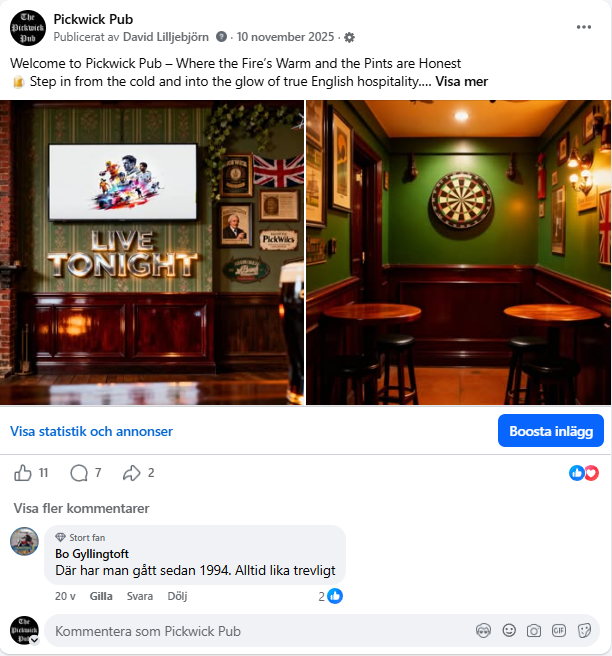Click the question mark info icon

tap(221, 37)
